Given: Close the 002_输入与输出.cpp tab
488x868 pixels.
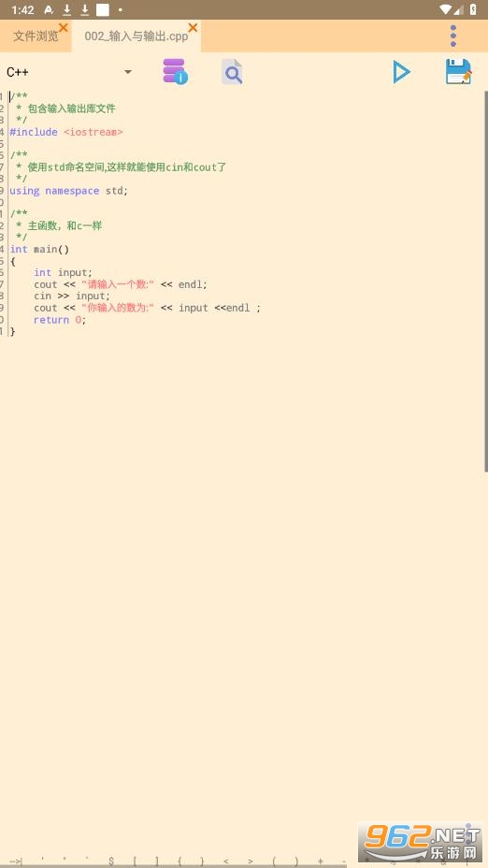Looking at the screenshot, I should coord(193,27).
